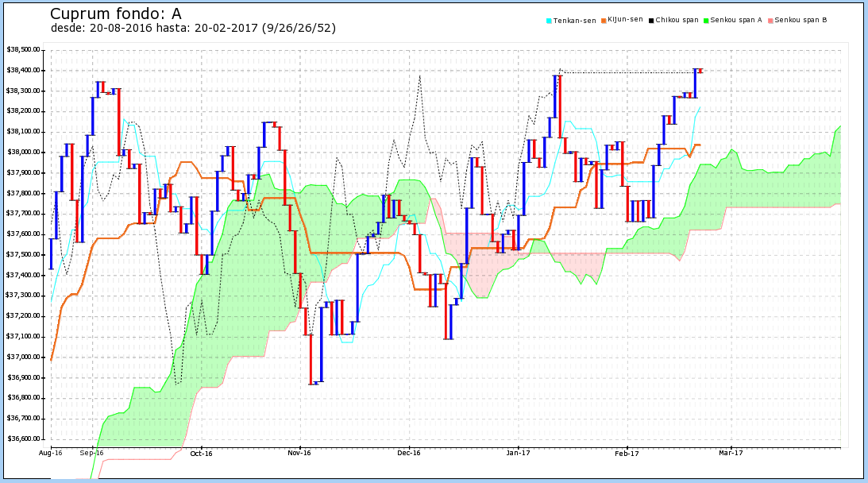Select the Senkou span A legend label
868x483 pixels.
(x=735, y=20)
